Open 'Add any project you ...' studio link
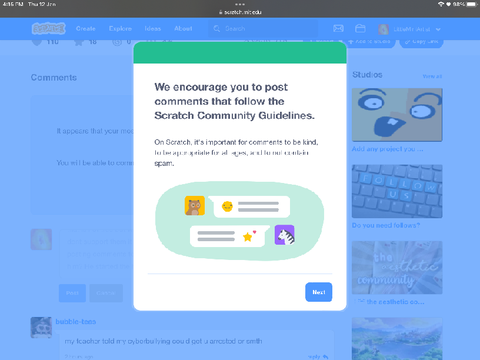The image size is (480, 360). click(387, 149)
